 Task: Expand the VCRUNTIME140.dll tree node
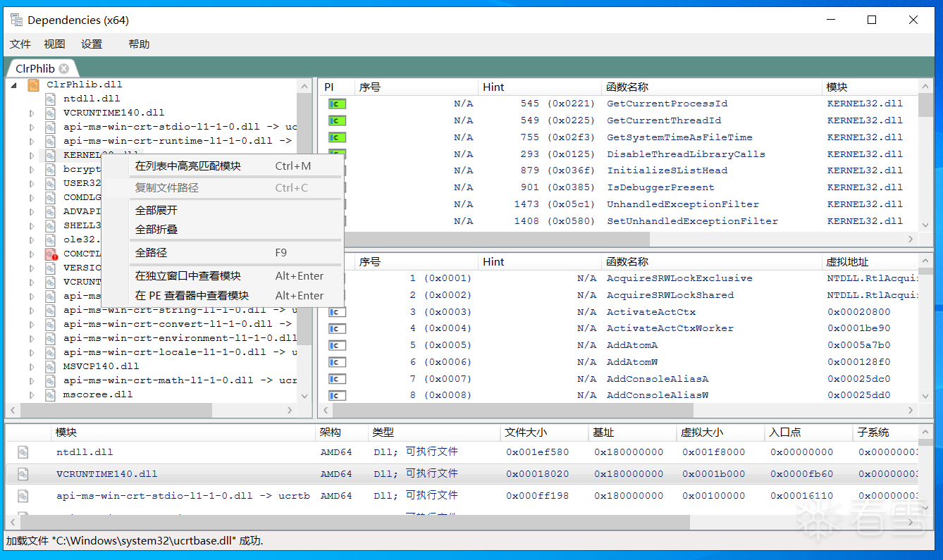tap(31, 113)
